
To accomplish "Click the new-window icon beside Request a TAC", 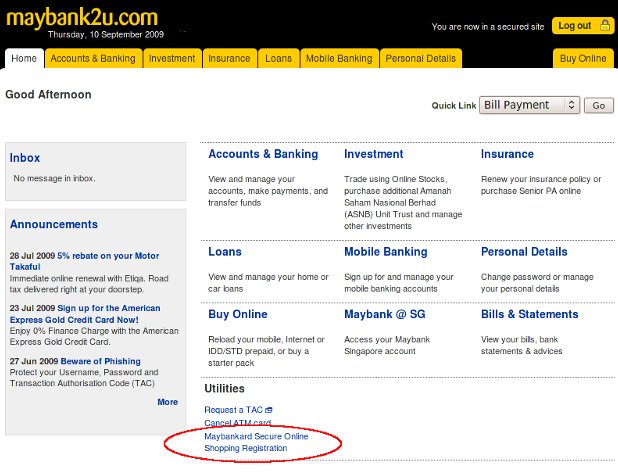I will coord(269,410).
